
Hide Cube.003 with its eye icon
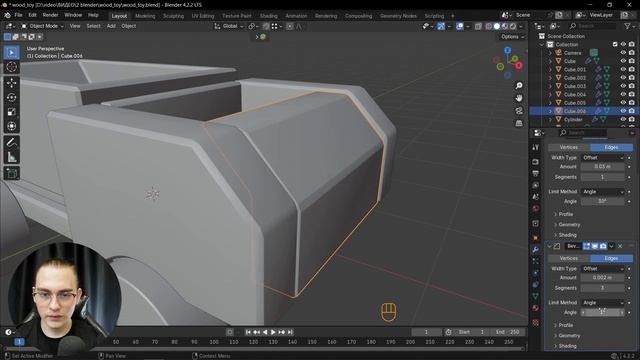tap(623, 86)
